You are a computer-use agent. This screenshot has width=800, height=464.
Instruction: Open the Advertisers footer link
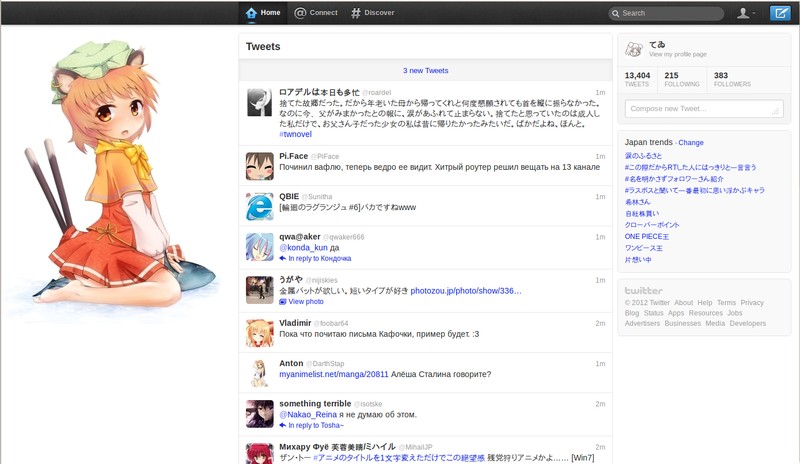pyautogui.click(x=642, y=323)
